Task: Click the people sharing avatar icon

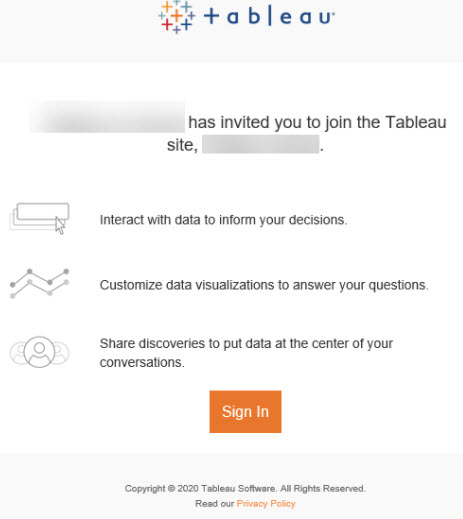Action: pos(39,352)
